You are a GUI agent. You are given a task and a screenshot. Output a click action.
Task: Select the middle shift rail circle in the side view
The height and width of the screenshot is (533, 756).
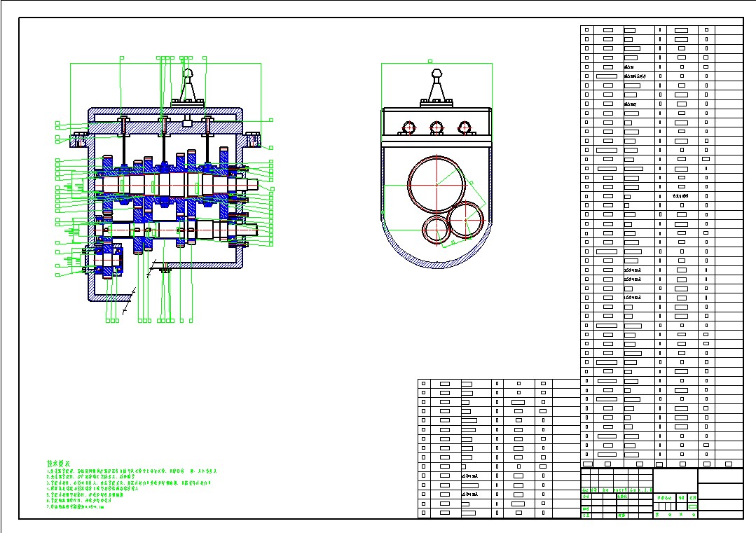click(x=437, y=127)
